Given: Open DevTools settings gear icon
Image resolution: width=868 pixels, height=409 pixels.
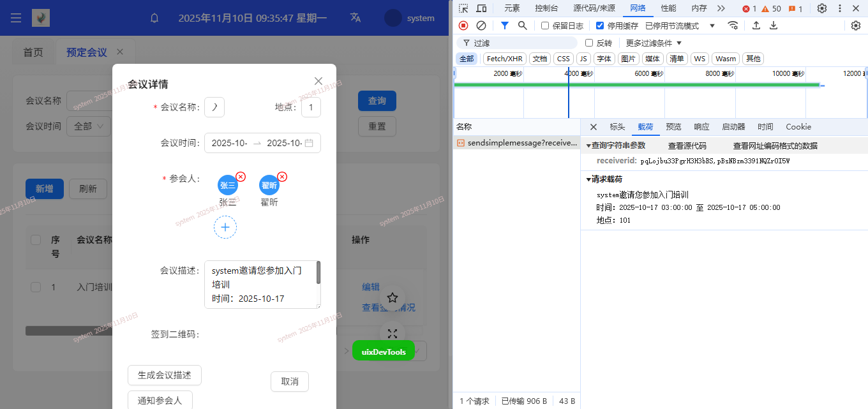Looking at the screenshot, I should coord(822,8).
